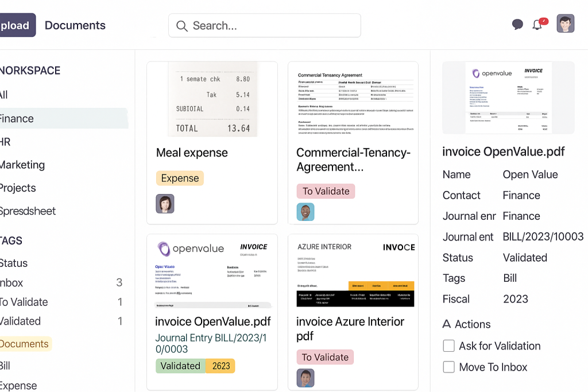Viewport: 588px width, 392px height.
Task: Enable the Ask for Validation checkbox
Action: 449,346
